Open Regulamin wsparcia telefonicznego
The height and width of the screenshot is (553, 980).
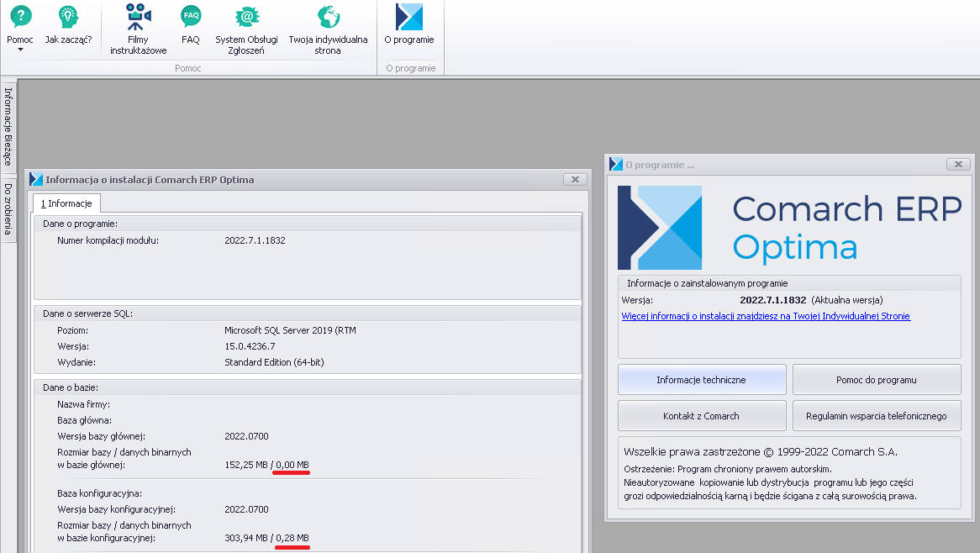point(877,416)
